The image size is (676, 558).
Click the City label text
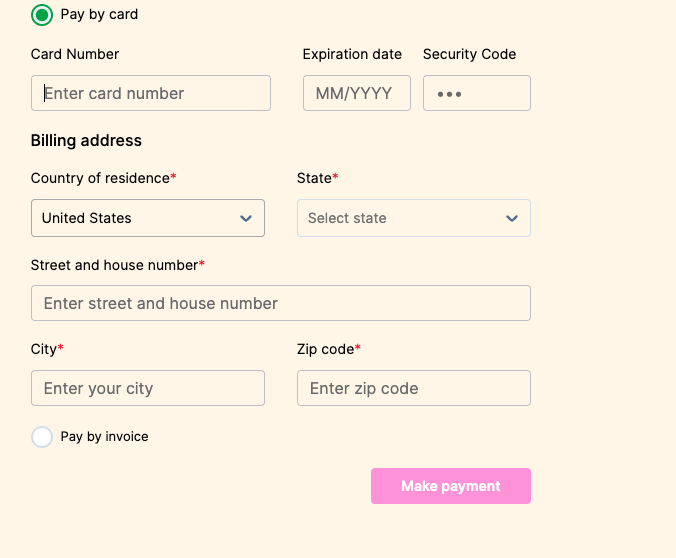(44, 349)
